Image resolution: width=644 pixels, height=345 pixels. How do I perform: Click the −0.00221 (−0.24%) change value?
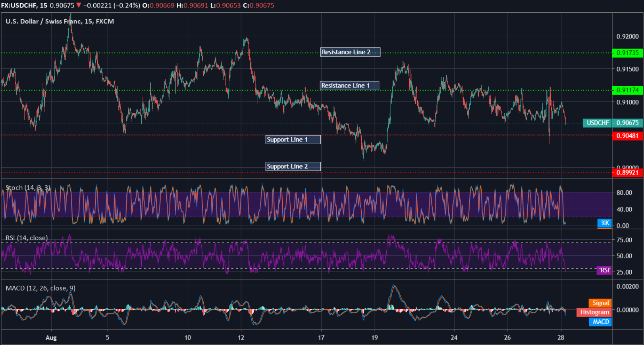(x=112, y=6)
